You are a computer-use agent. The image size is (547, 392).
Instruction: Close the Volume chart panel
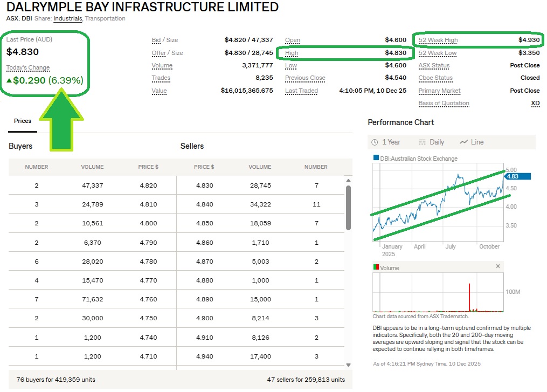(498, 266)
